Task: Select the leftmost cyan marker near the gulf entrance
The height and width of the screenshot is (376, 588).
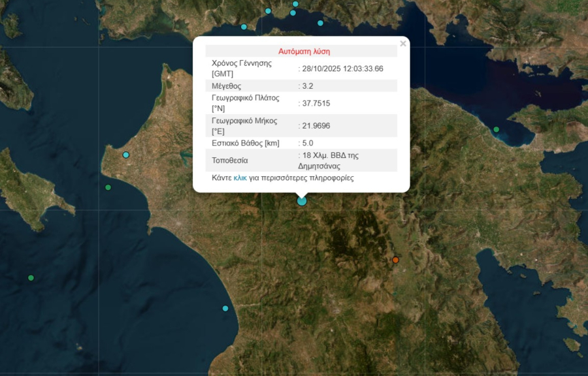Action: click(x=243, y=27)
